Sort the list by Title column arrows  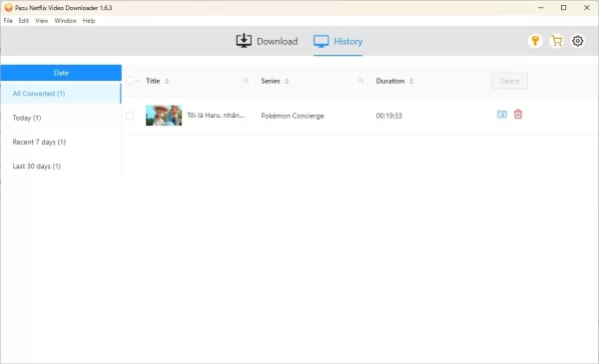(x=167, y=81)
